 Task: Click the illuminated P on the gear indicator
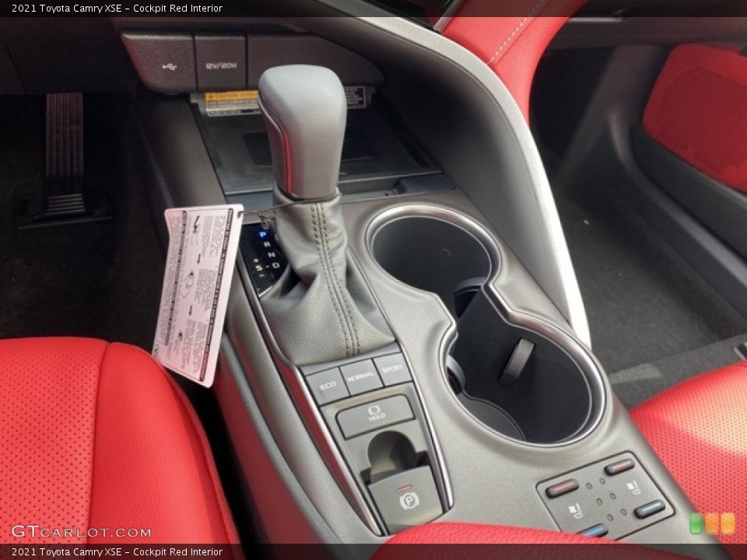pyautogui.click(x=262, y=235)
